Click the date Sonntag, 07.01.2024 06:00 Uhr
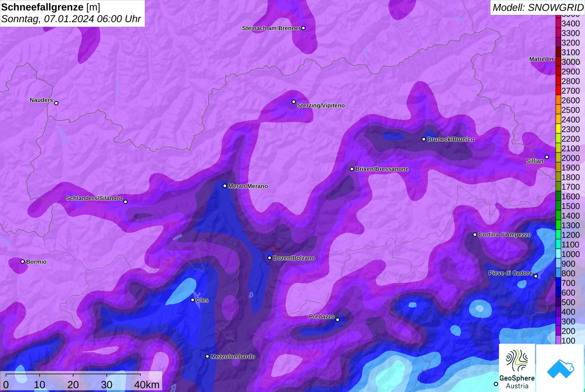The width and height of the screenshot is (585, 392). click(x=71, y=19)
